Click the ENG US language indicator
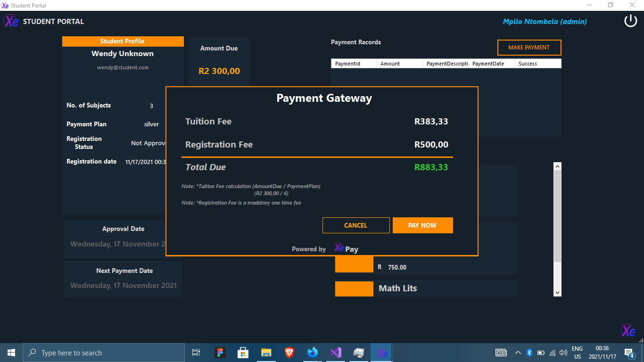 click(x=578, y=353)
